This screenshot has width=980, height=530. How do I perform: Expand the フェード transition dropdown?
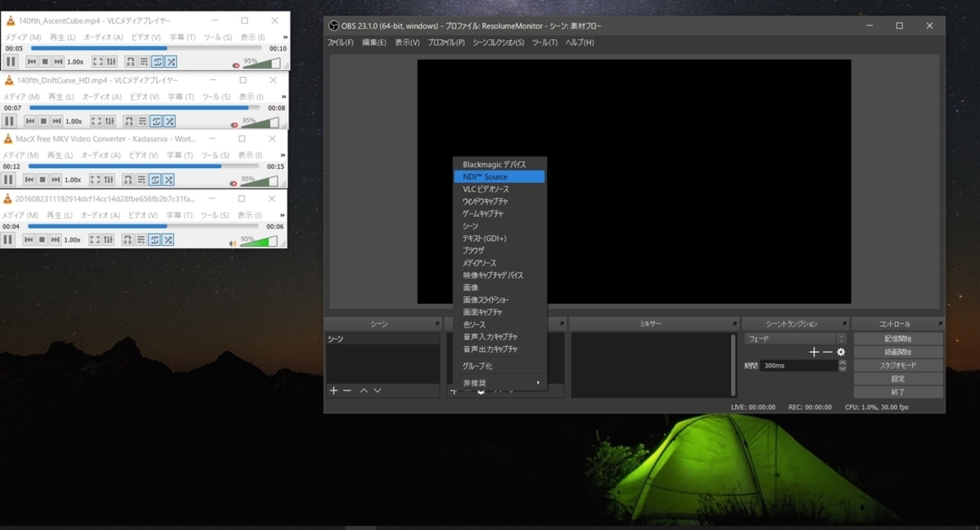(x=795, y=339)
